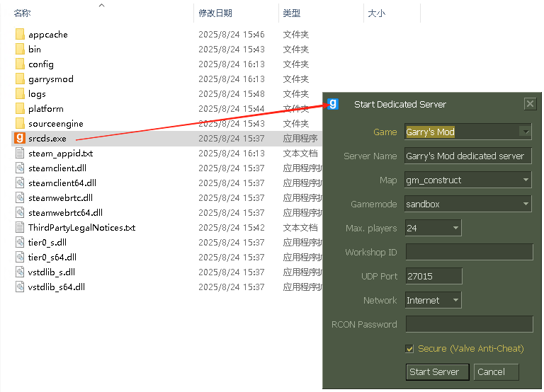The image size is (544, 392).
Task: Sort files by the 修改日期 column header
Action: [215, 13]
